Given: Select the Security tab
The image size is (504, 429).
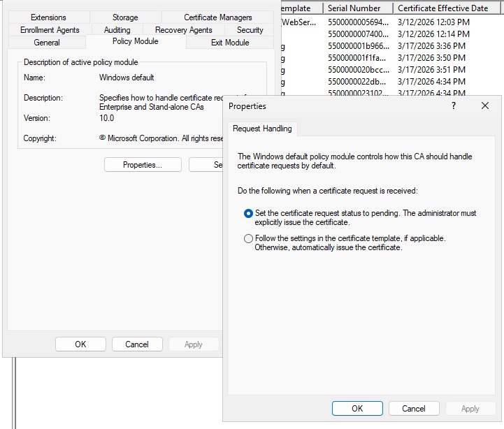Looking at the screenshot, I should tap(250, 30).
